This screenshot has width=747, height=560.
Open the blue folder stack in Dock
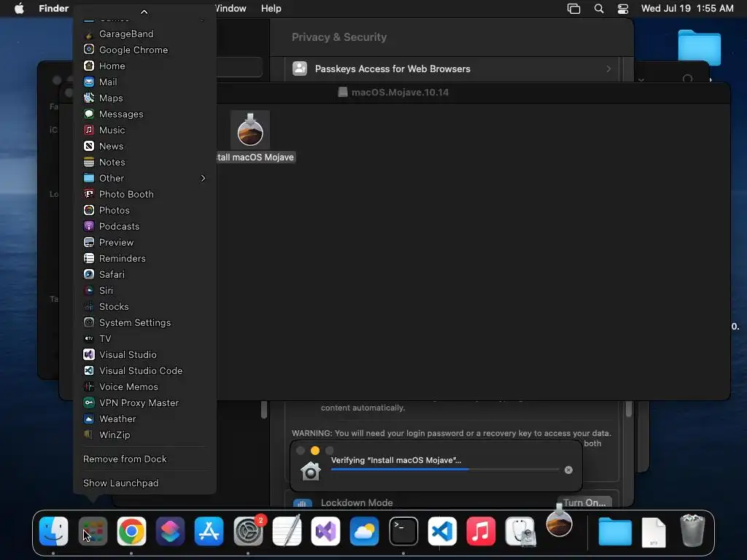[x=615, y=532]
